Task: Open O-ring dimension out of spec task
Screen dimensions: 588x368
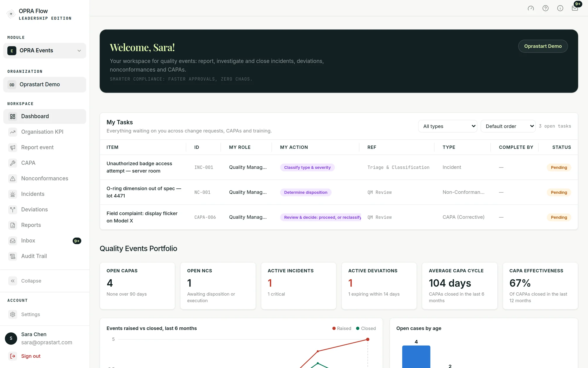Action: [x=144, y=192]
